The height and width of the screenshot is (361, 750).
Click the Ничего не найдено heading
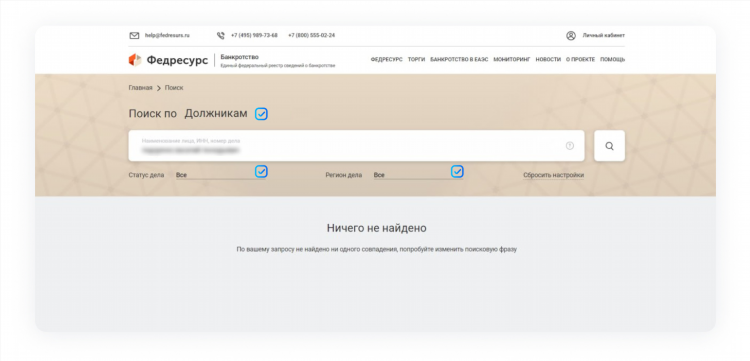pos(376,228)
